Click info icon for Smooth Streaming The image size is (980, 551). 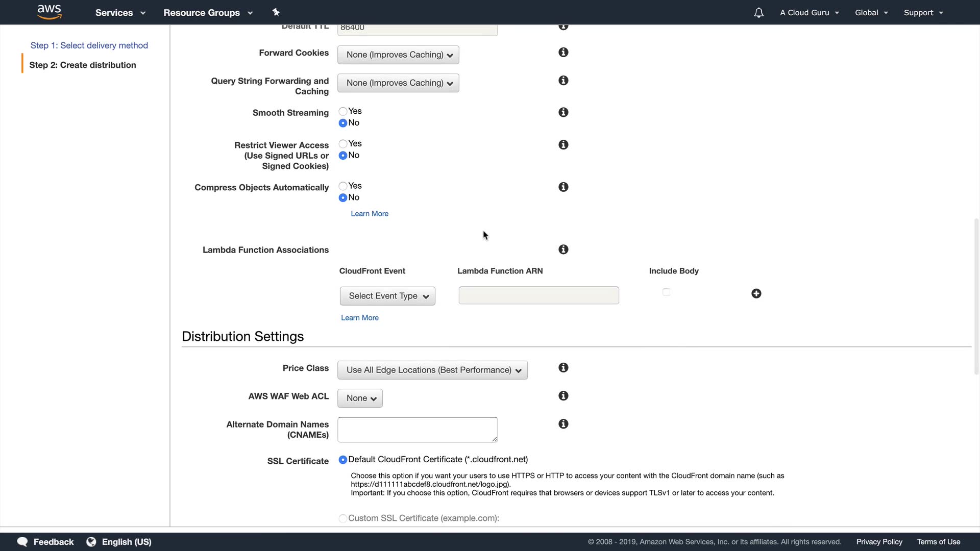pyautogui.click(x=563, y=112)
